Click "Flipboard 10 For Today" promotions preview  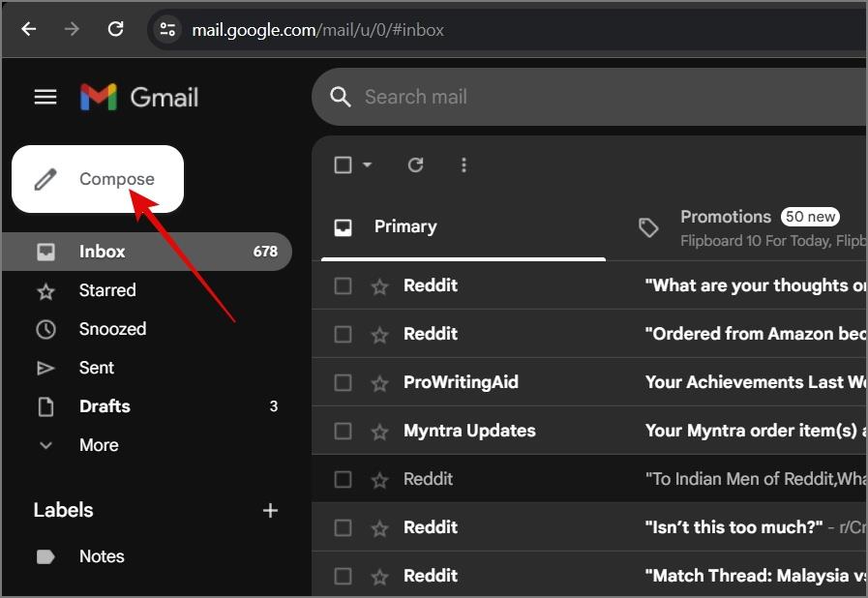[773, 241]
